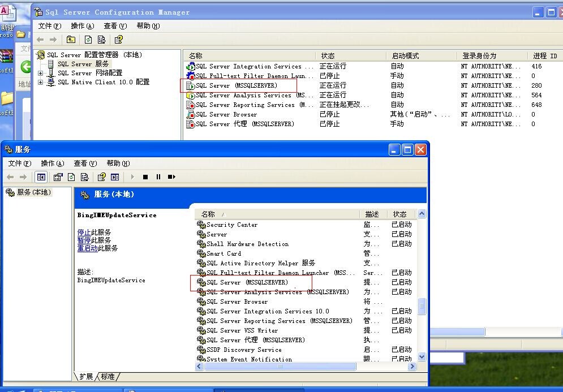Select SQL Server Integration Services row icon

(190, 66)
